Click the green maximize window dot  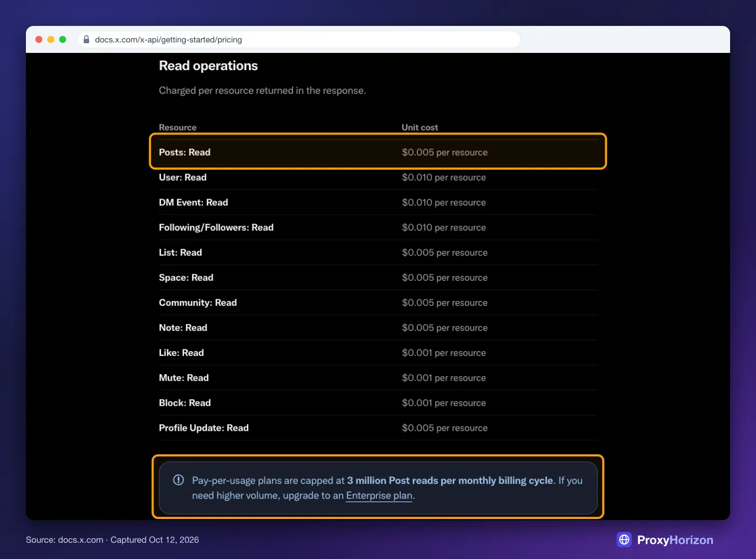point(63,39)
